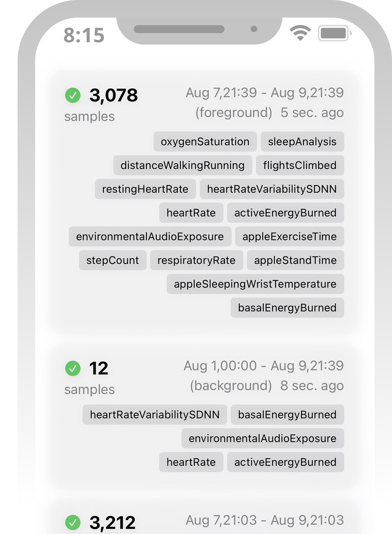Tap the battery indicator icon
The height and width of the screenshot is (534, 392).
335,33
